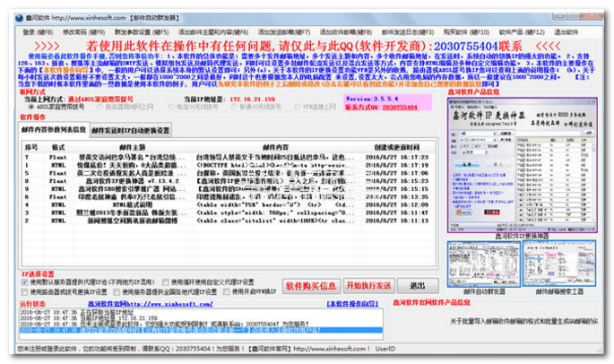
Task: Open the 鑫河软件官网 www.xinhesoft.com link
Action: pyautogui.click(x=151, y=304)
